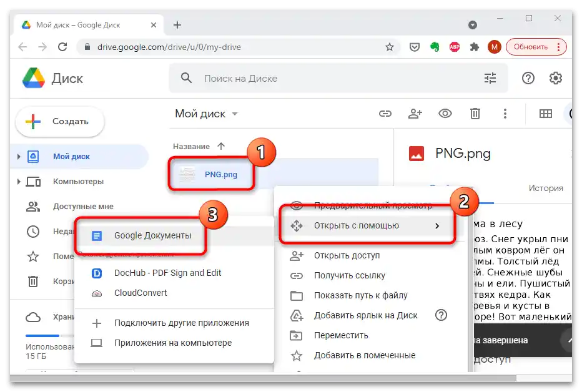Open the Adblock Plus extension icon
Screen dimensions: 582x392
click(x=455, y=47)
